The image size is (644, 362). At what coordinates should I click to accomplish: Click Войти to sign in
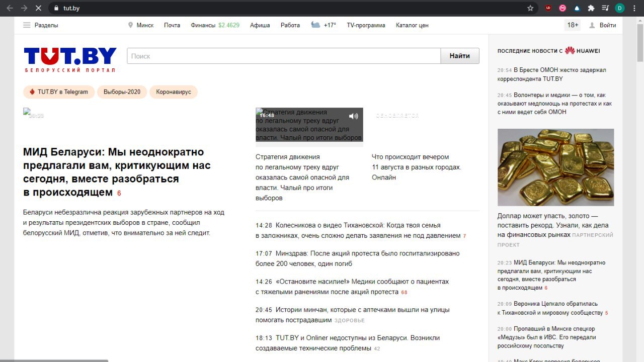[608, 25]
